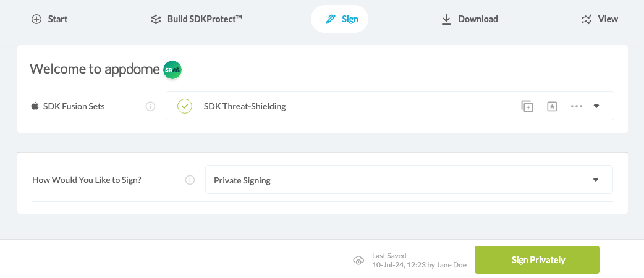Go to the Start step
This screenshot has width=644, height=278.
coord(49,19)
